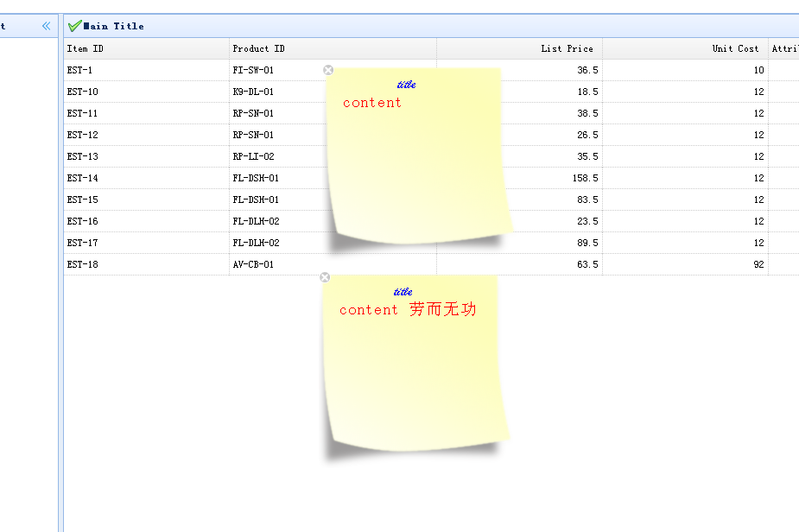Click list price 89.5
This screenshot has height=532, width=799.
coord(587,243)
